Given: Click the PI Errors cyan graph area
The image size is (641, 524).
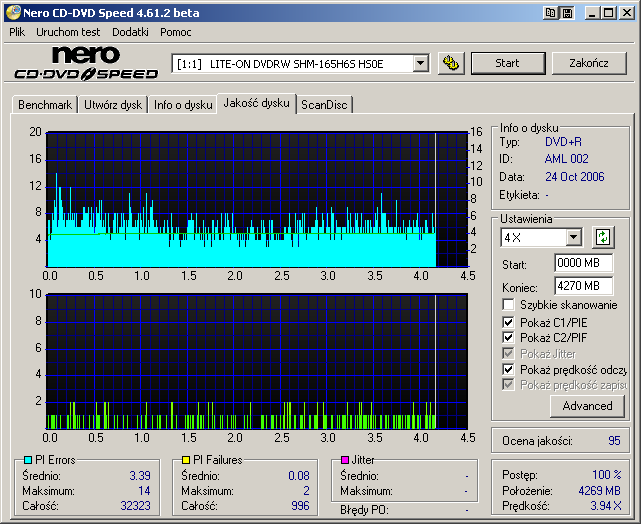Looking at the screenshot, I should coord(257,199).
